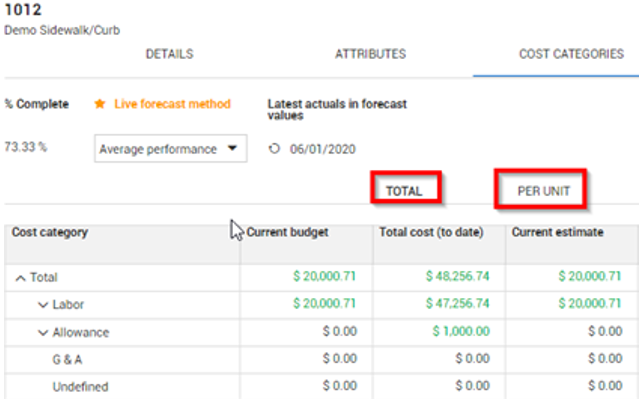This screenshot has width=639, height=399.
Task: Expand the Allowance row chevron
Action: point(43,333)
